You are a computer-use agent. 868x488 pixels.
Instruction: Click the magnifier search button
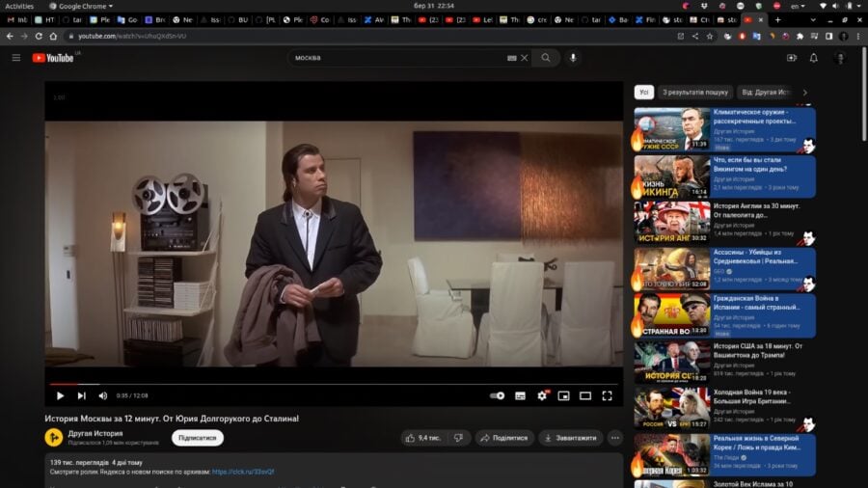(x=546, y=58)
